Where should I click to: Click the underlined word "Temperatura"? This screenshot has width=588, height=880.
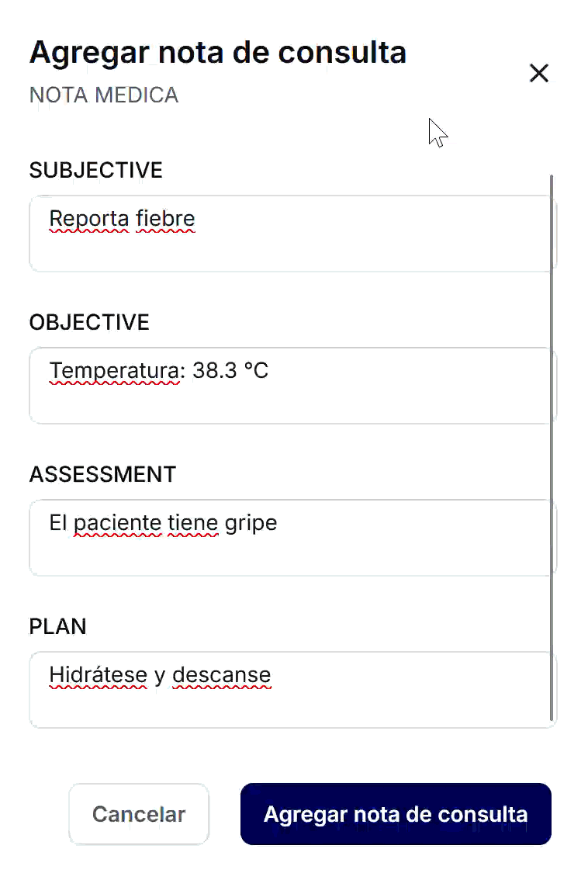pyautogui.click(x=115, y=370)
